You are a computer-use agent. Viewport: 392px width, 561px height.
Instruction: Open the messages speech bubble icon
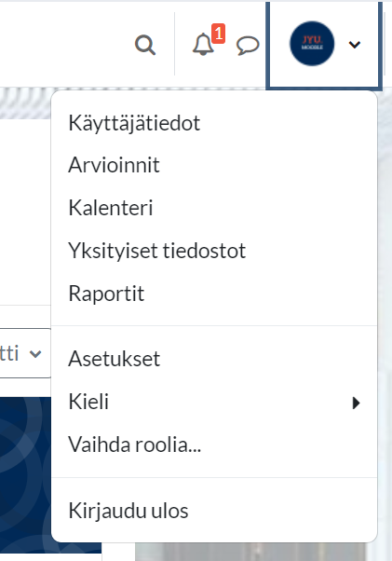pos(248,46)
